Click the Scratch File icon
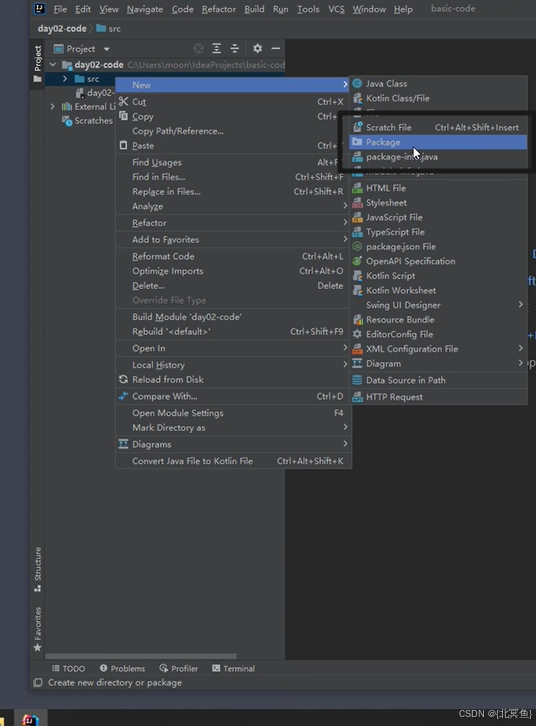The image size is (536, 726). pos(357,127)
